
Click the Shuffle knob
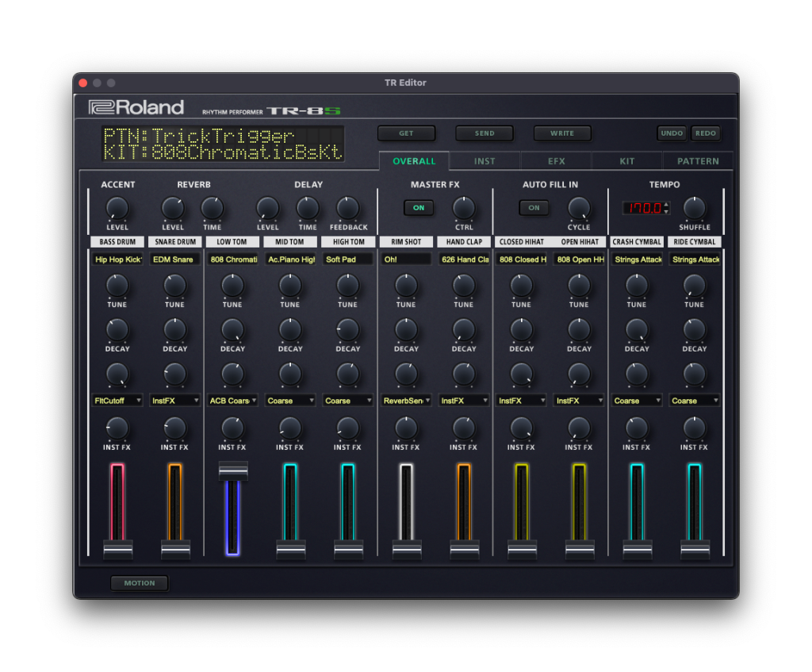[694, 209]
